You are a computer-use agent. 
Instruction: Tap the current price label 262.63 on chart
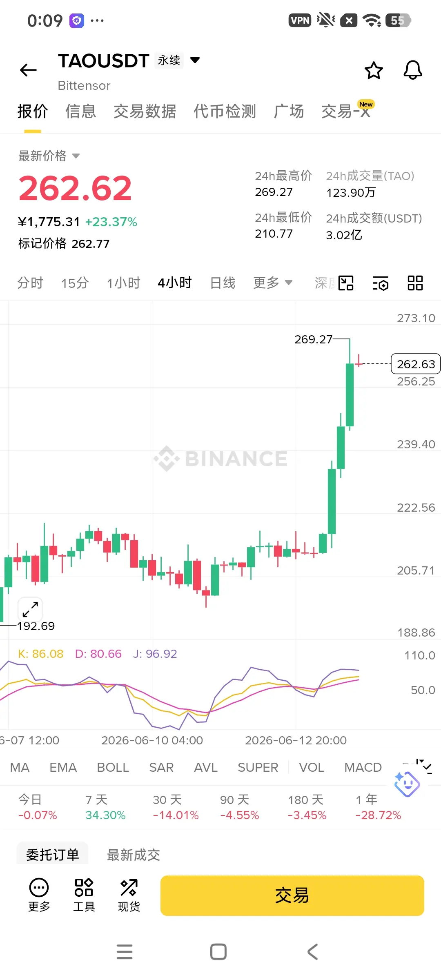[416, 364]
